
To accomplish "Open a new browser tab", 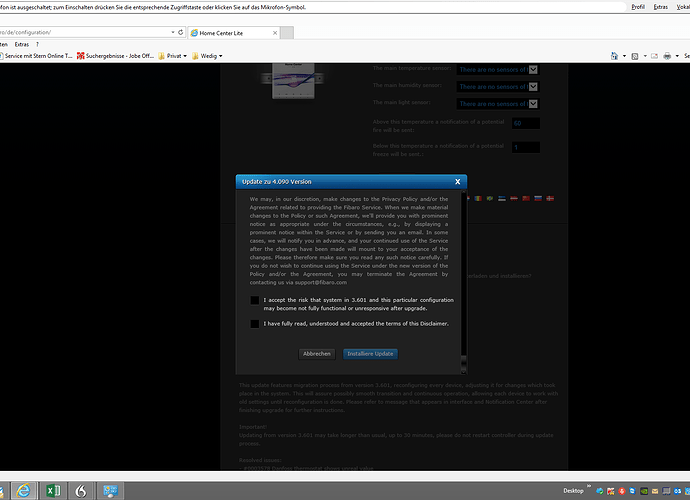I will (287, 33).
